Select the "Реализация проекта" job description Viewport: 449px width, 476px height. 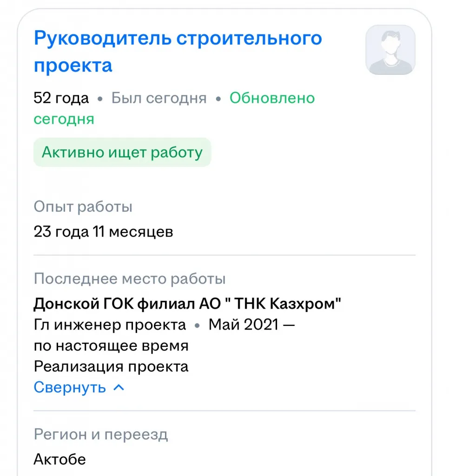(111, 366)
